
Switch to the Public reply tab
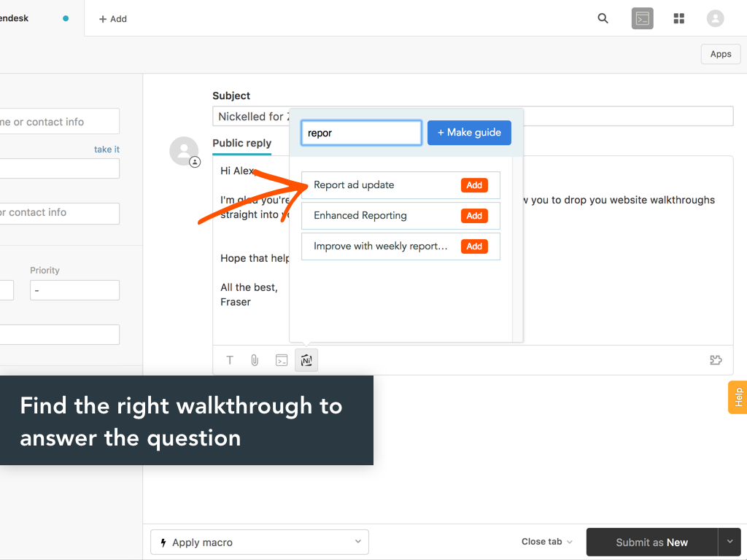click(241, 144)
